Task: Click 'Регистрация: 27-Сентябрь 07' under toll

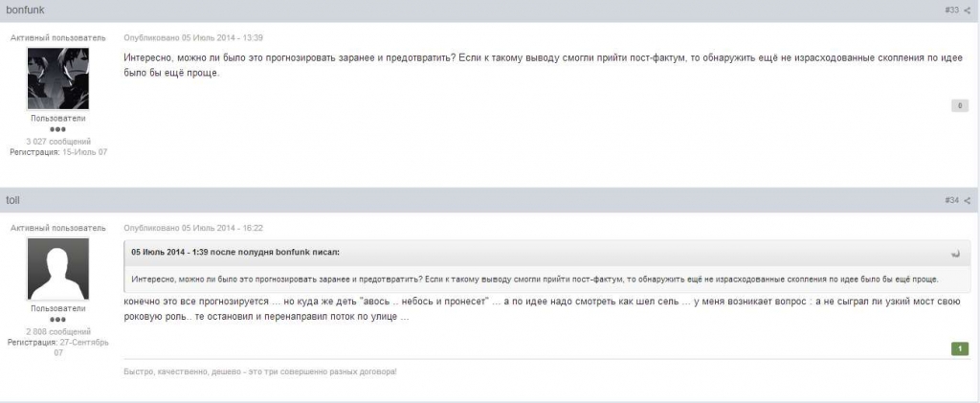Action: click(x=58, y=347)
